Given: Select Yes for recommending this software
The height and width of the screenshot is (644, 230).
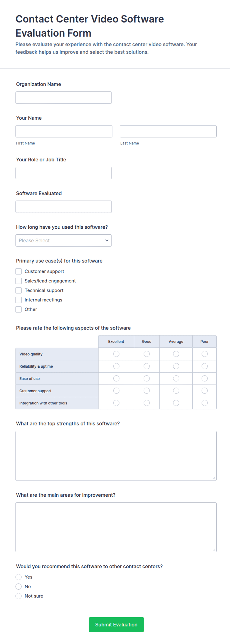Looking at the screenshot, I should [19, 577].
